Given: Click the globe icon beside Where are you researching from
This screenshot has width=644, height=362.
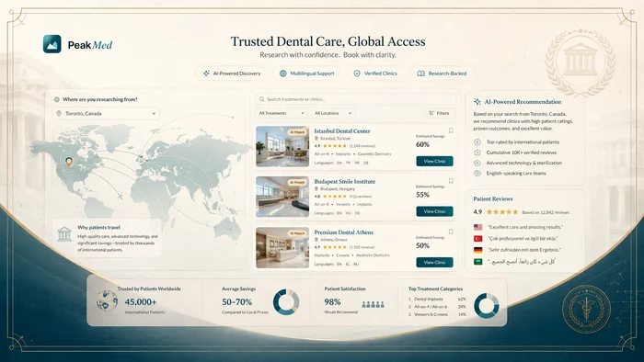Looking at the screenshot, I should point(57,99).
